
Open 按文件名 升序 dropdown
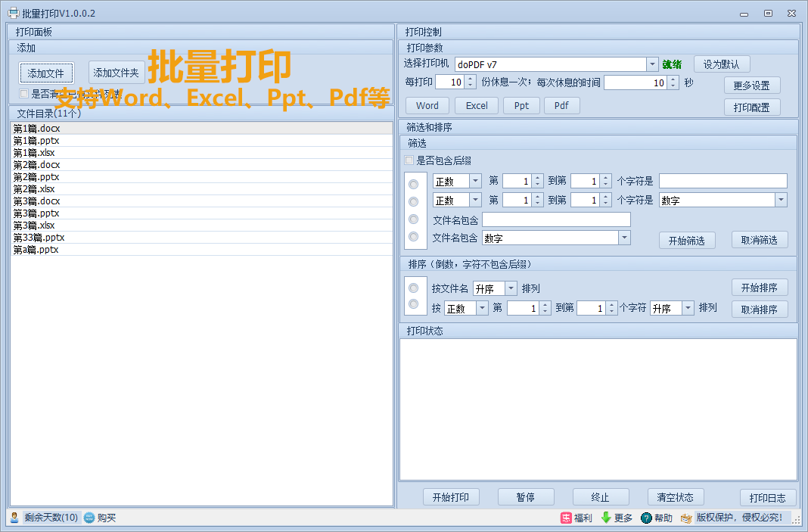[x=511, y=288]
